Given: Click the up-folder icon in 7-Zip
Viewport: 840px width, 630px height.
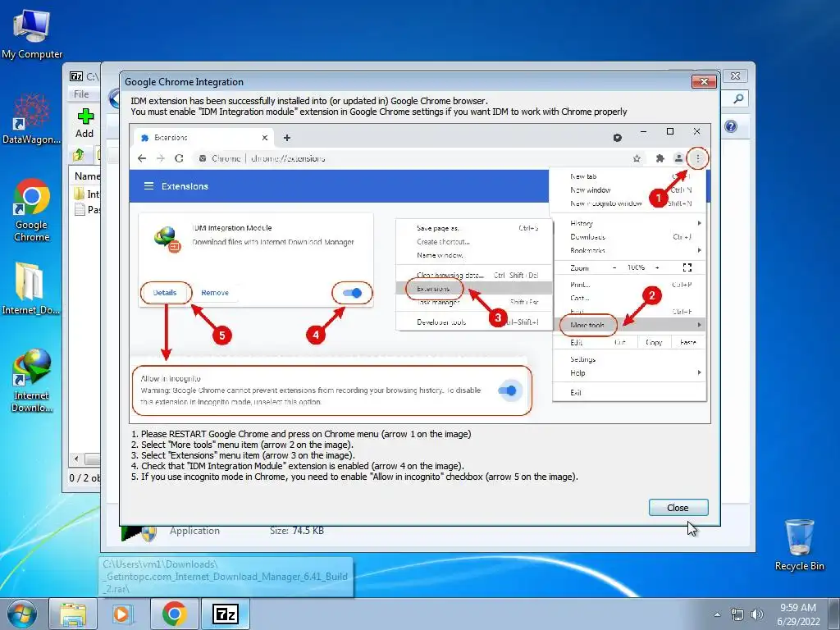Looking at the screenshot, I should point(79,155).
